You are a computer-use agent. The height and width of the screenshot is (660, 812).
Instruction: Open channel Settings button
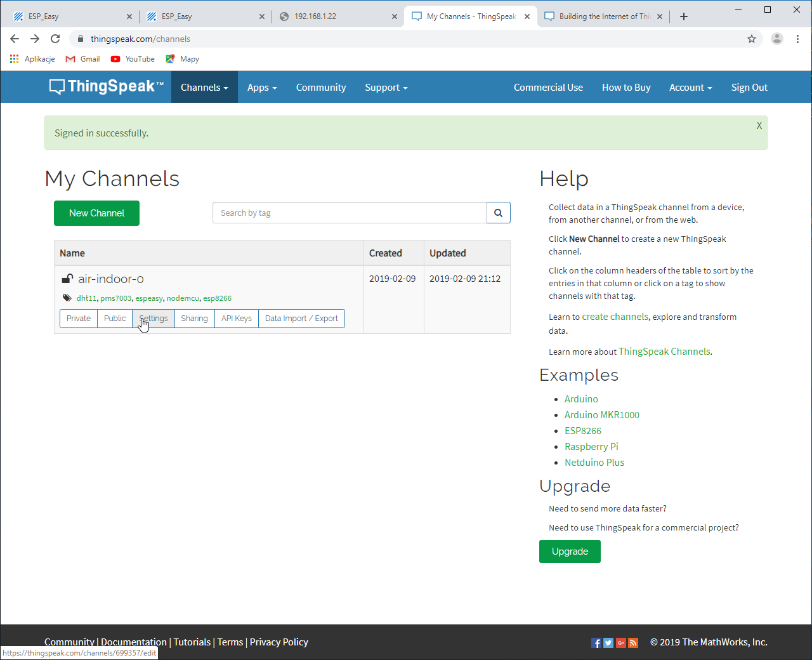[154, 319]
